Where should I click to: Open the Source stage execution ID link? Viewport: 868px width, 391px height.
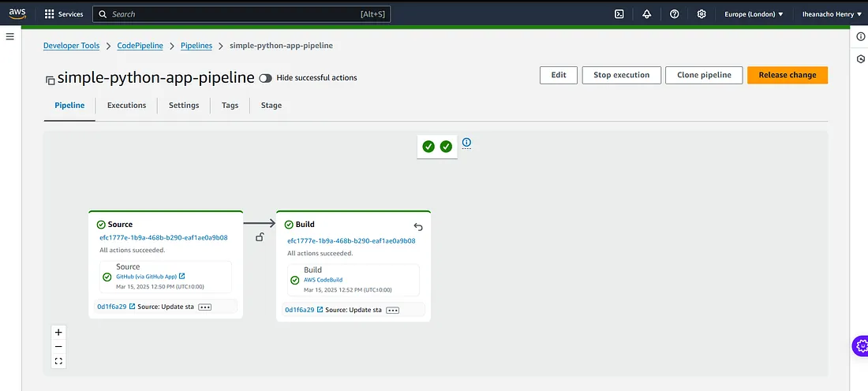[x=163, y=238]
